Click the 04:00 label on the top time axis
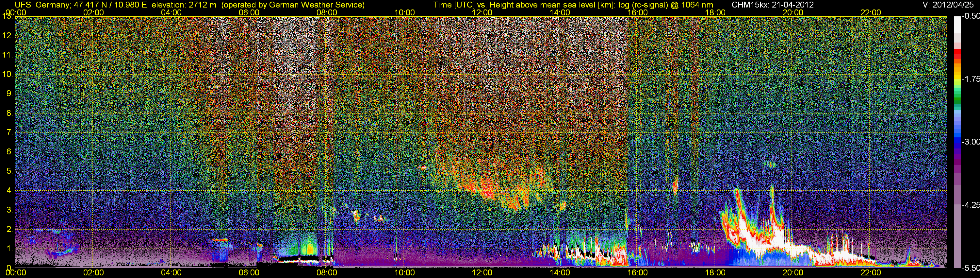Screen dimensions: 980x278 point(171,12)
